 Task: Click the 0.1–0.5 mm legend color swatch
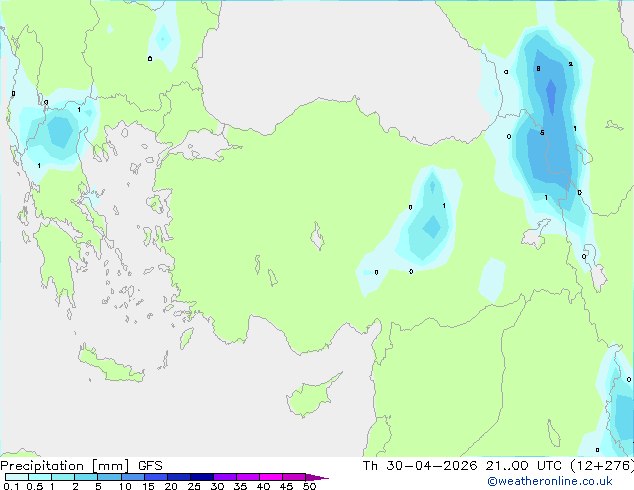(17, 477)
